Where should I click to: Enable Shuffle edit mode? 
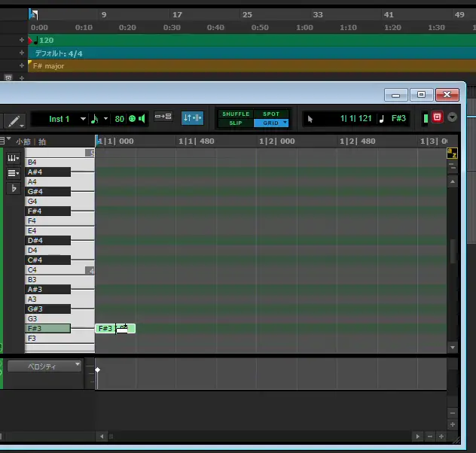[x=235, y=114]
